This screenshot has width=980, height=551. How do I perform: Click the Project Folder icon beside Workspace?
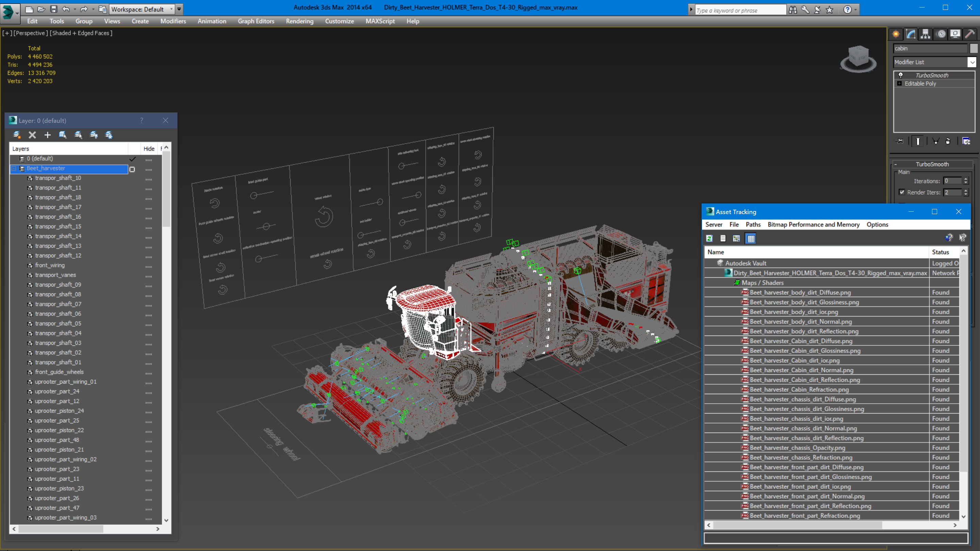pos(102,9)
